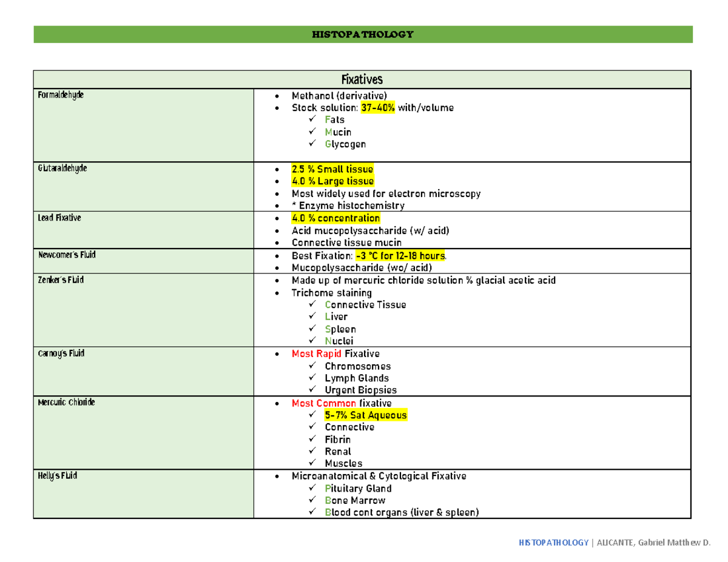Click the 'Mucin' checklist item
This screenshot has height=562, width=728.
coord(338,132)
